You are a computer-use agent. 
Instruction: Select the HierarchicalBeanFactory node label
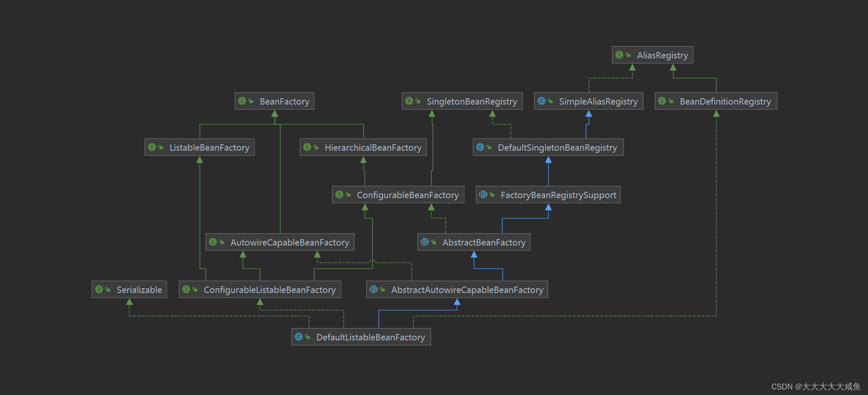[373, 147]
